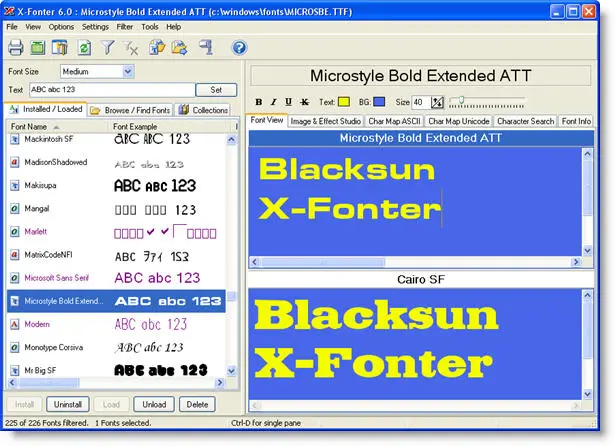This screenshot has width=615, height=446.
Task: Click the X-Fonter title bar app icon
Action: point(9,11)
